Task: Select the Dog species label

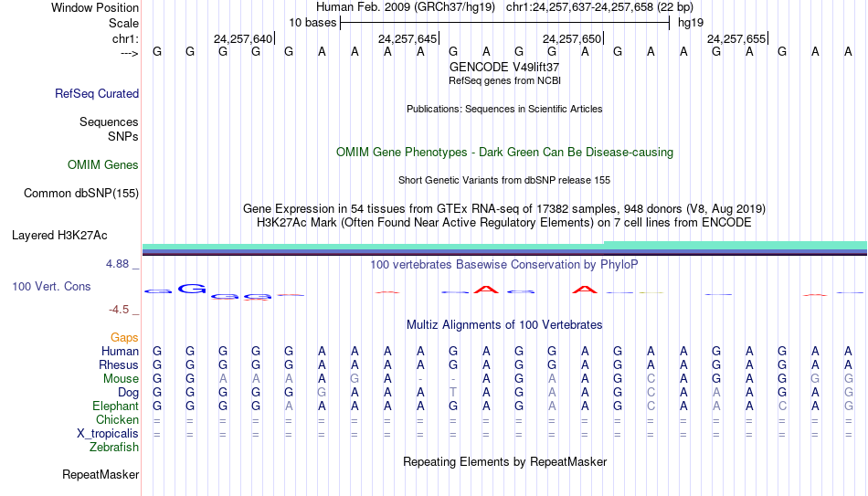Action: coord(128,393)
